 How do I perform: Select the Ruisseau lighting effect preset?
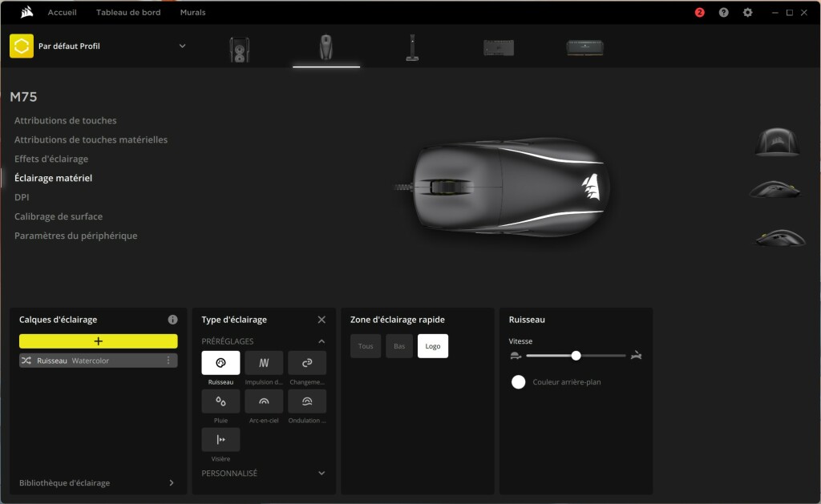point(220,362)
